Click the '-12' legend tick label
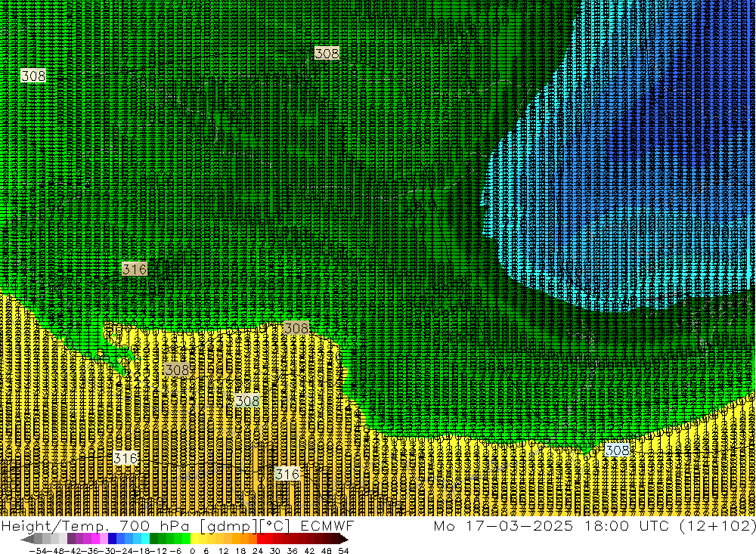Viewport: 756px width, 554px height. [158, 551]
